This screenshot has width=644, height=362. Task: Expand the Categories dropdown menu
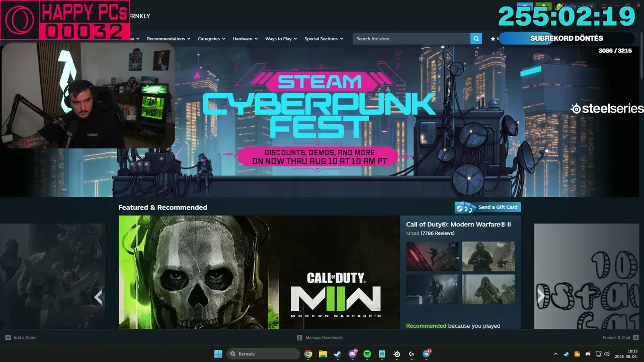[211, 39]
